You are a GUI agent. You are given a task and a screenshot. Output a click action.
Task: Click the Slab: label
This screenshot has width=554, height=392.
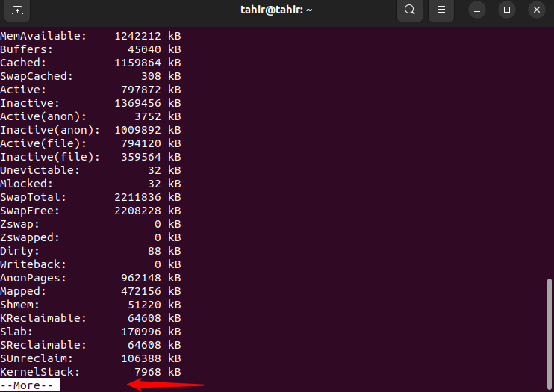tap(16, 332)
